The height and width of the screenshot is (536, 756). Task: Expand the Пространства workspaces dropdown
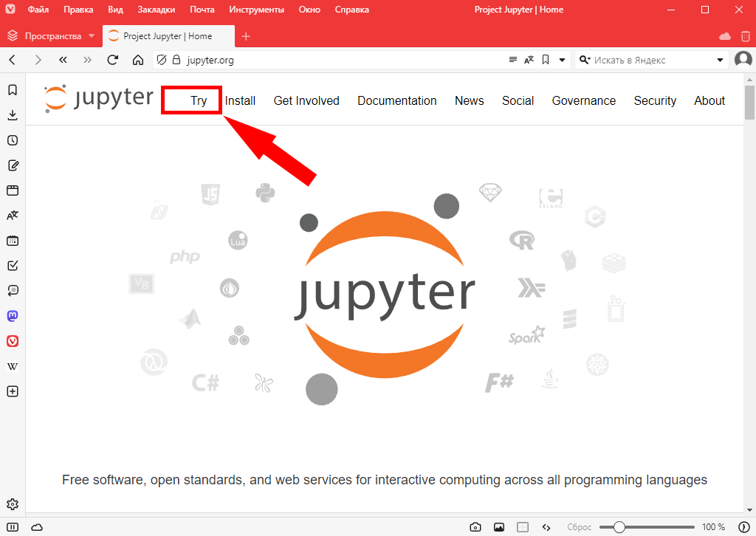click(92, 35)
